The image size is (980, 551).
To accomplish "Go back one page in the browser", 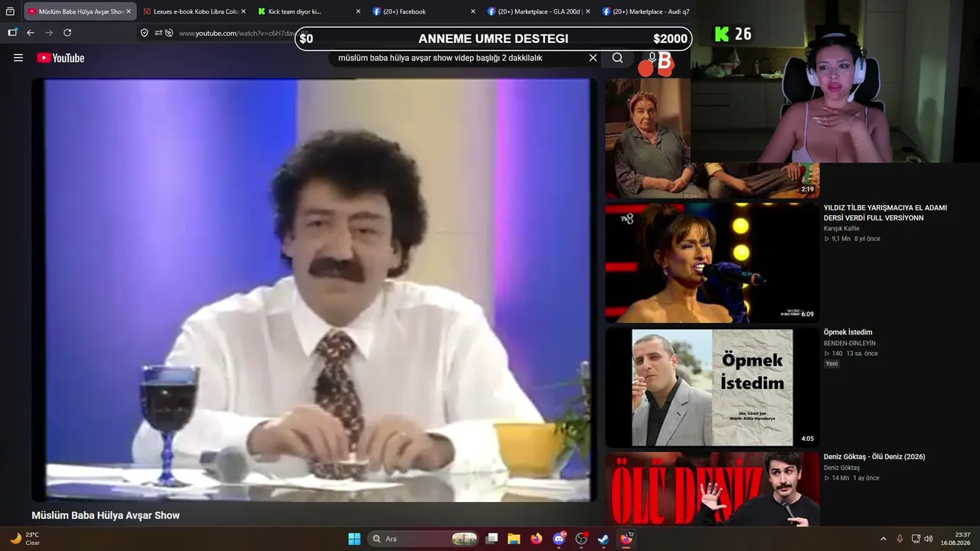I will click(31, 33).
